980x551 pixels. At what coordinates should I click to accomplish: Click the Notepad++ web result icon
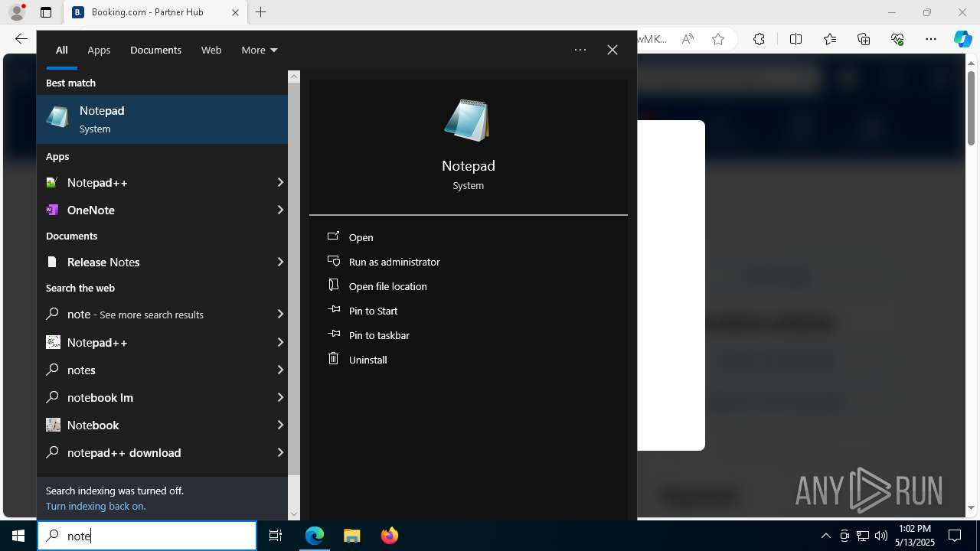[53, 342]
